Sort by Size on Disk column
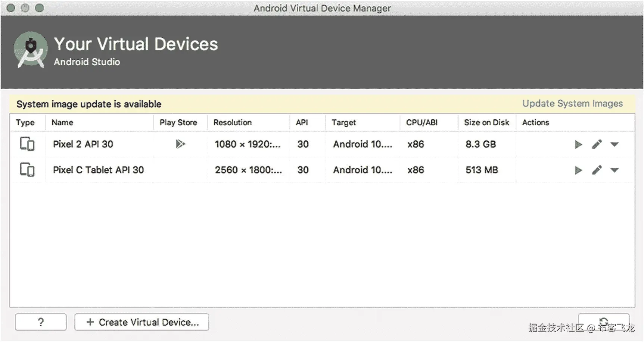644x342 pixels. click(486, 123)
